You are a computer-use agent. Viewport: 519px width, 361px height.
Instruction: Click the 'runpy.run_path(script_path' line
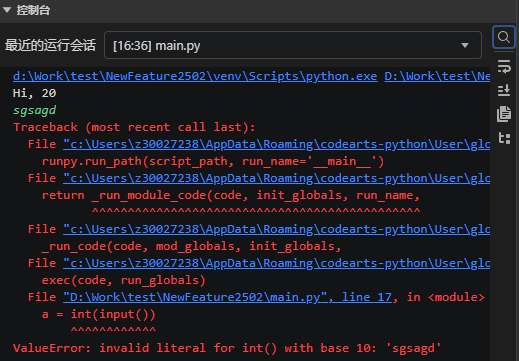tap(213, 161)
